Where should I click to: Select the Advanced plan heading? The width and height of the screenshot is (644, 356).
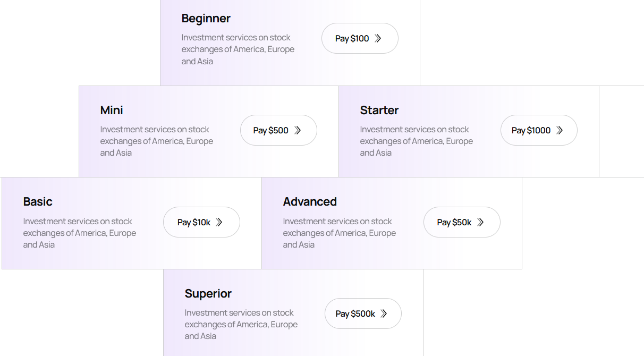pos(310,201)
